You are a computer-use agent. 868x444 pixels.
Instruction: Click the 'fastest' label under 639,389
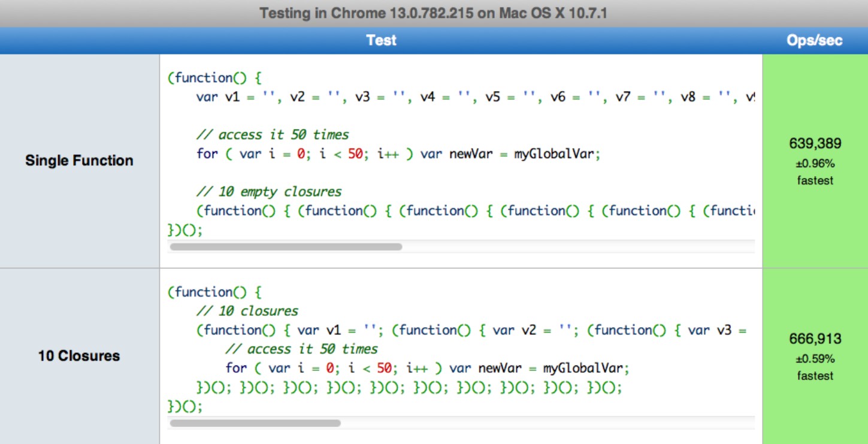pos(815,180)
